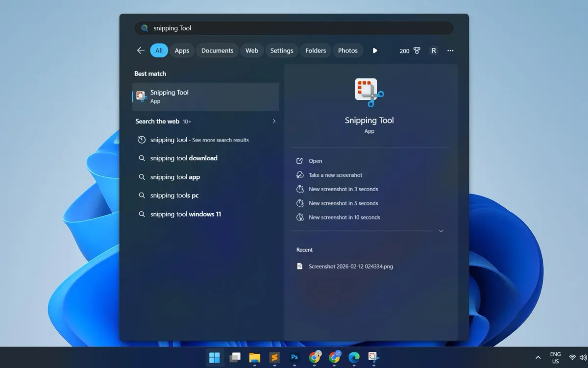
Task: Launch Microsoft Edge from the taskbar
Action: tap(354, 358)
